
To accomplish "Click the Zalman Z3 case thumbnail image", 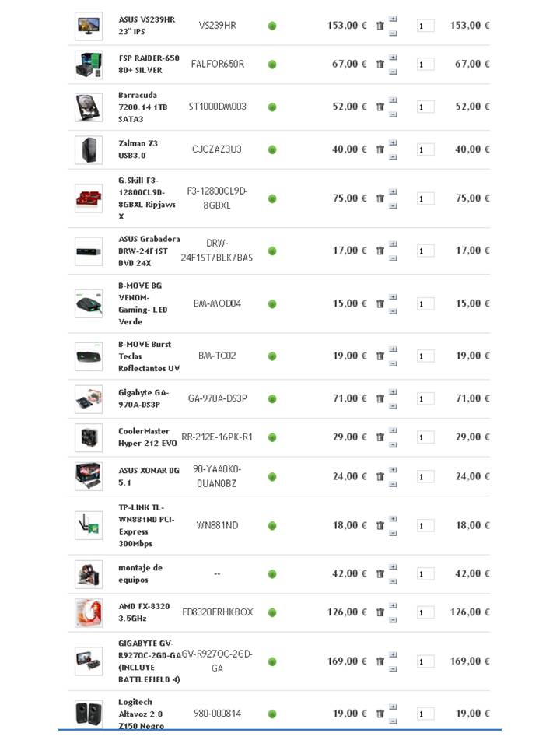I will pyautogui.click(x=89, y=149).
